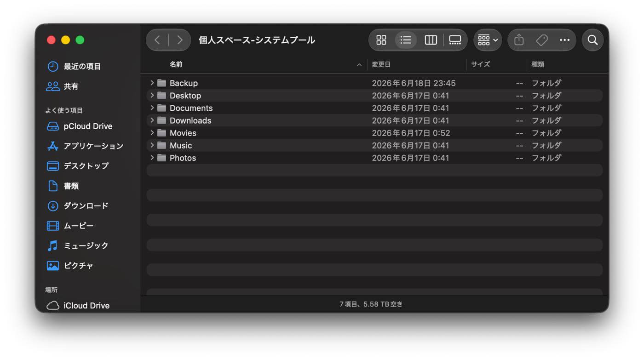This screenshot has height=359, width=644.
Task: Go back with the left chevron button
Action: (157, 40)
